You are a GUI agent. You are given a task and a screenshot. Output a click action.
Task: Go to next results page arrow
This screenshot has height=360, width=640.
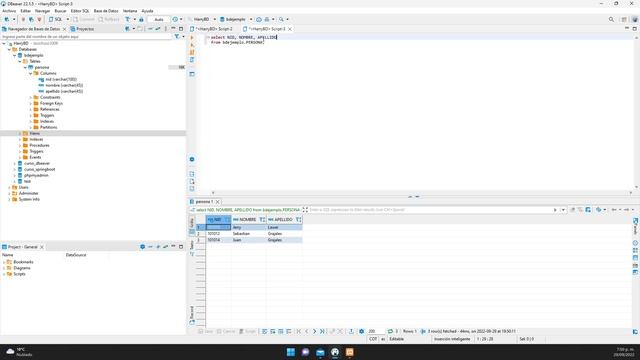(x=314, y=331)
